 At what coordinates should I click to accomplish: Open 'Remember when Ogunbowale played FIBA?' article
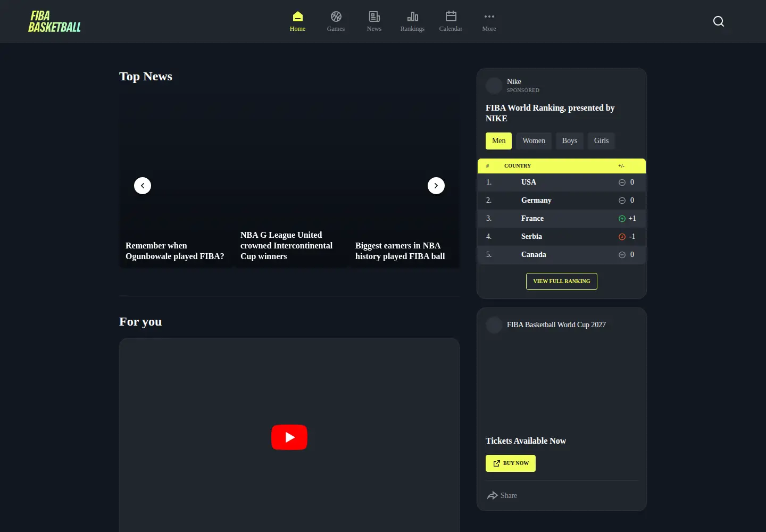click(175, 251)
